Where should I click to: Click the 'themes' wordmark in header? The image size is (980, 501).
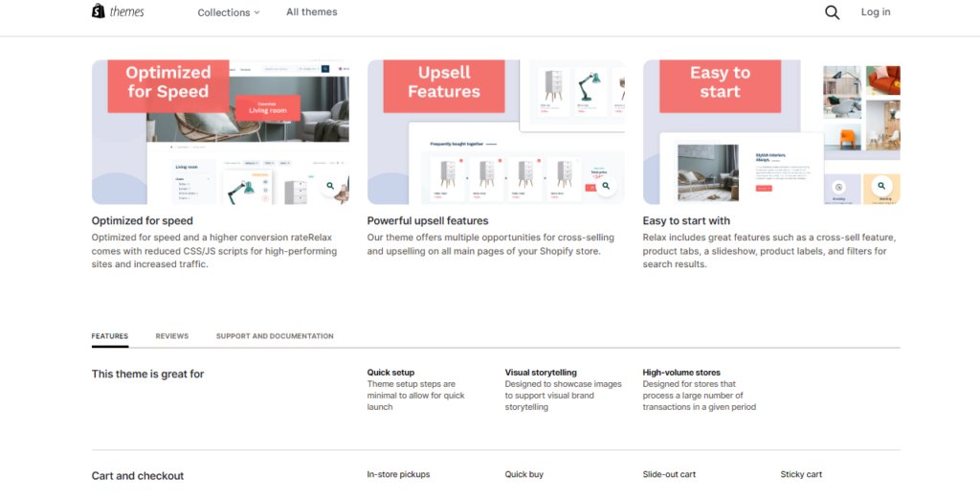coord(127,12)
